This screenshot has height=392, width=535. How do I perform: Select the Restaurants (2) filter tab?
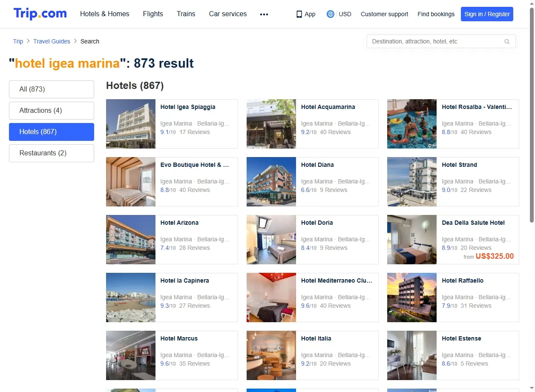pyautogui.click(x=52, y=153)
